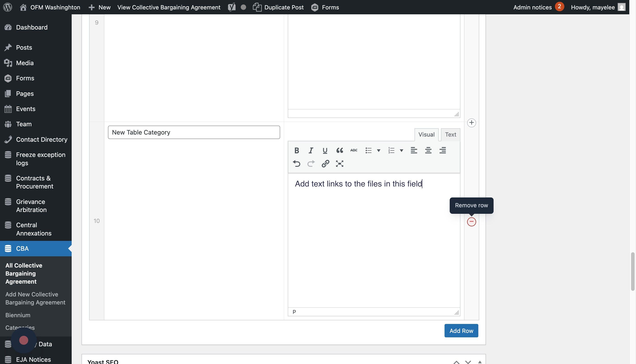
Task: Click the insert link icon
Action: 325,164
